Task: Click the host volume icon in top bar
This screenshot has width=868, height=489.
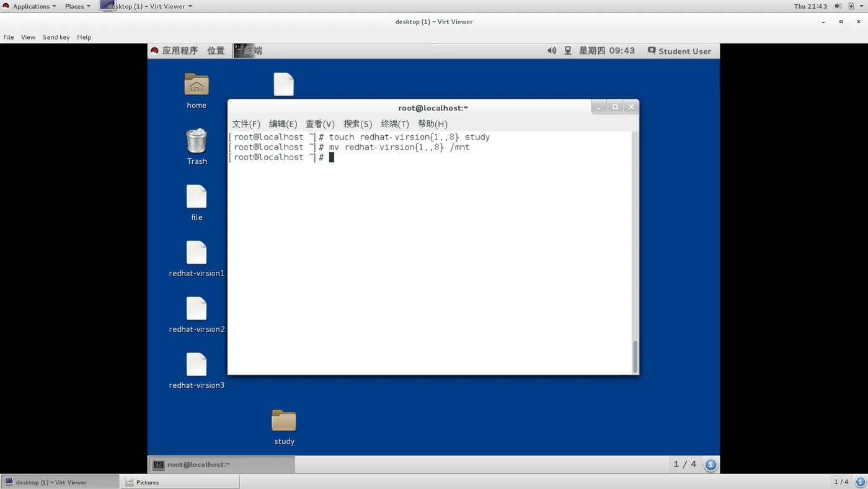Action: tap(838, 6)
